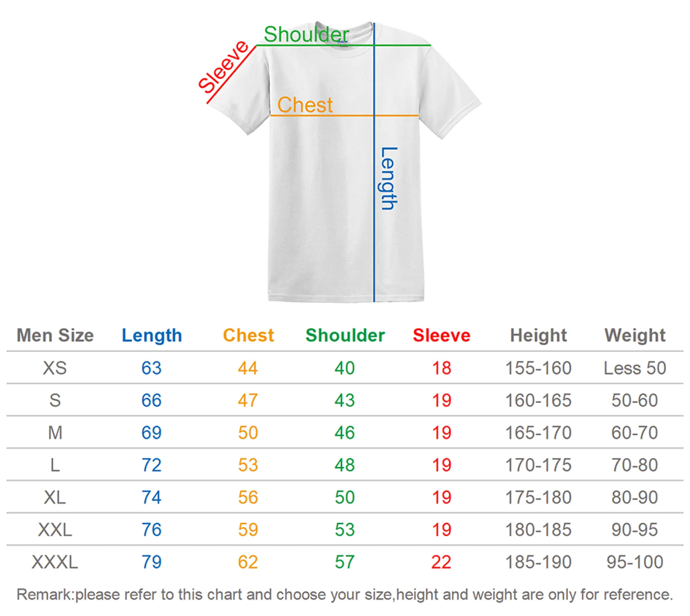Select the Sleeve table column header
This screenshot has height=616, width=690.
pos(442,335)
